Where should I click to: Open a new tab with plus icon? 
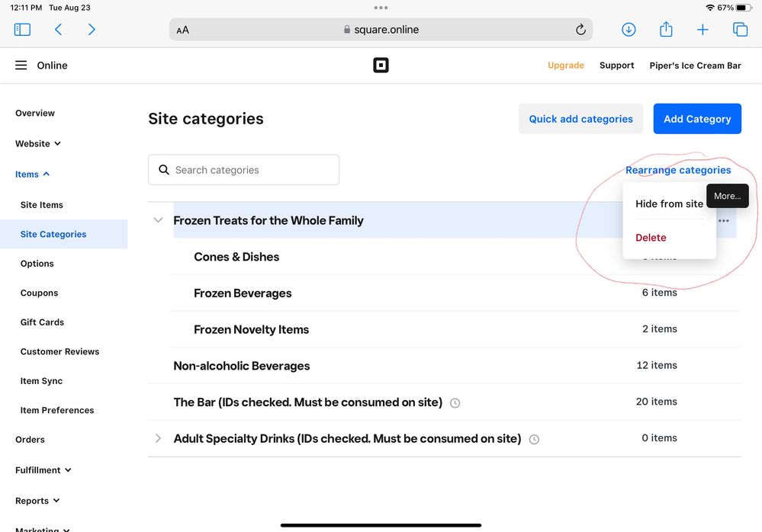(x=703, y=30)
